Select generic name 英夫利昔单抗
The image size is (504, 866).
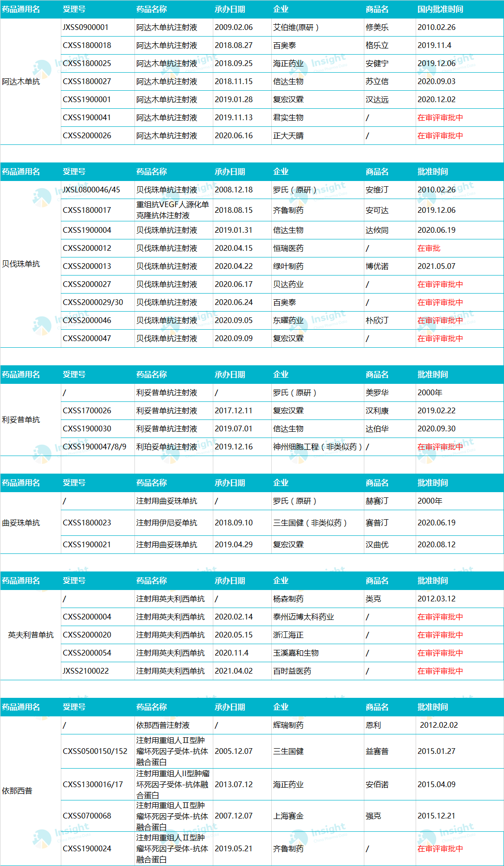[31, 635]
